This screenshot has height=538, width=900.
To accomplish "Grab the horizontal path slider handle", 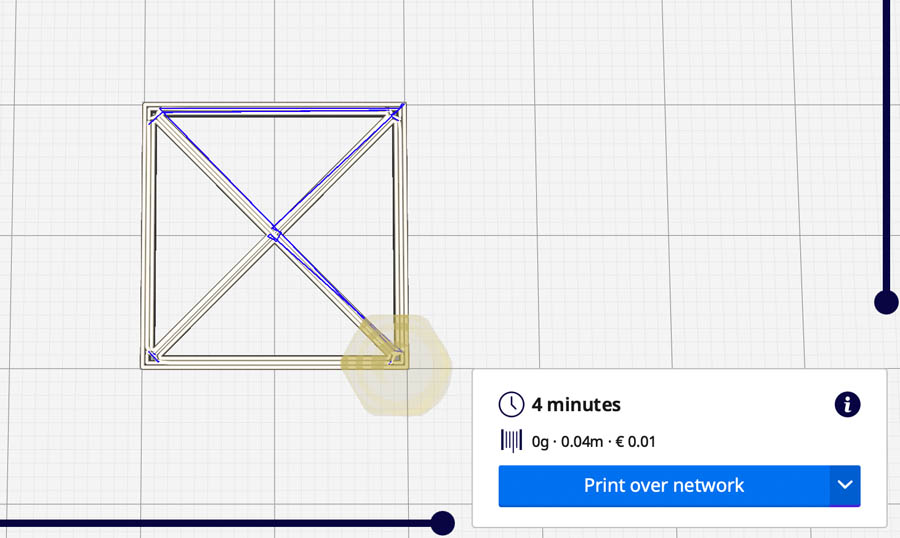I will click(x=443, y=523).
